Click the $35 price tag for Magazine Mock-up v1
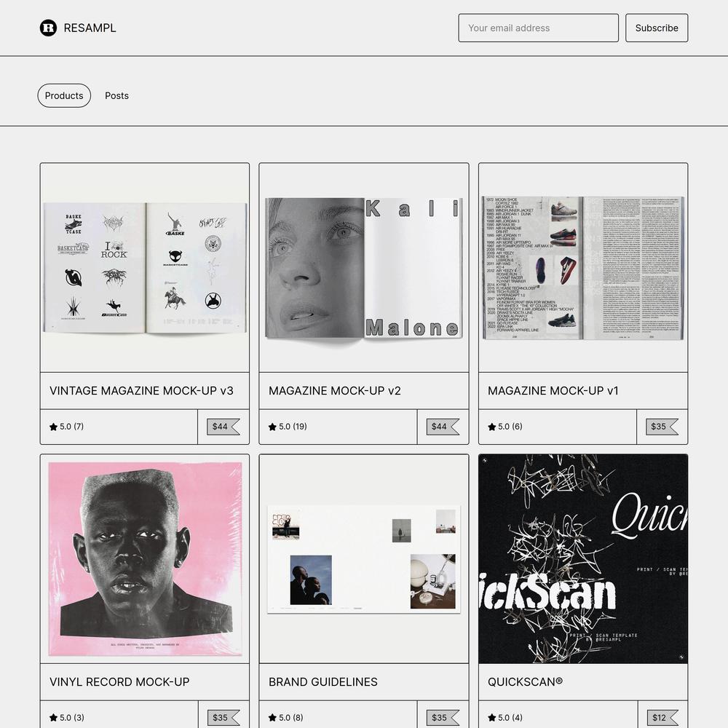Screen dimensions: 728x728 662,427
